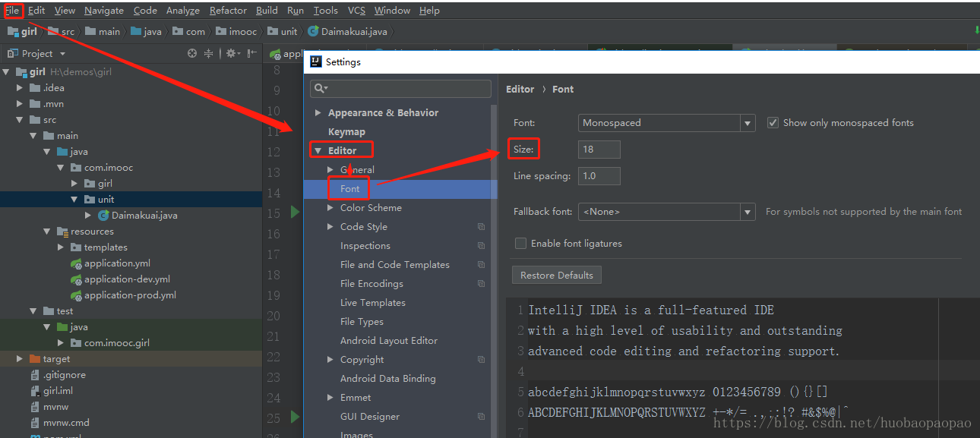Open the Build menu

click(x=267, y=11)
